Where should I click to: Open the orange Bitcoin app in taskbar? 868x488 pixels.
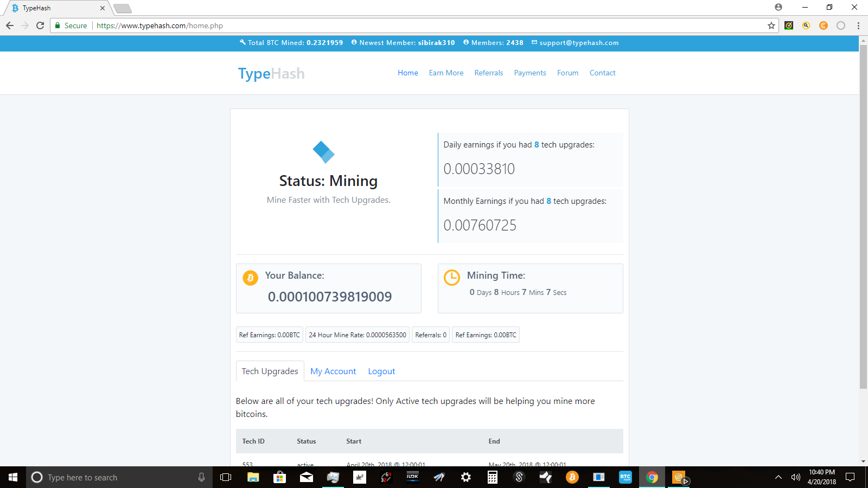click(572, 477)
